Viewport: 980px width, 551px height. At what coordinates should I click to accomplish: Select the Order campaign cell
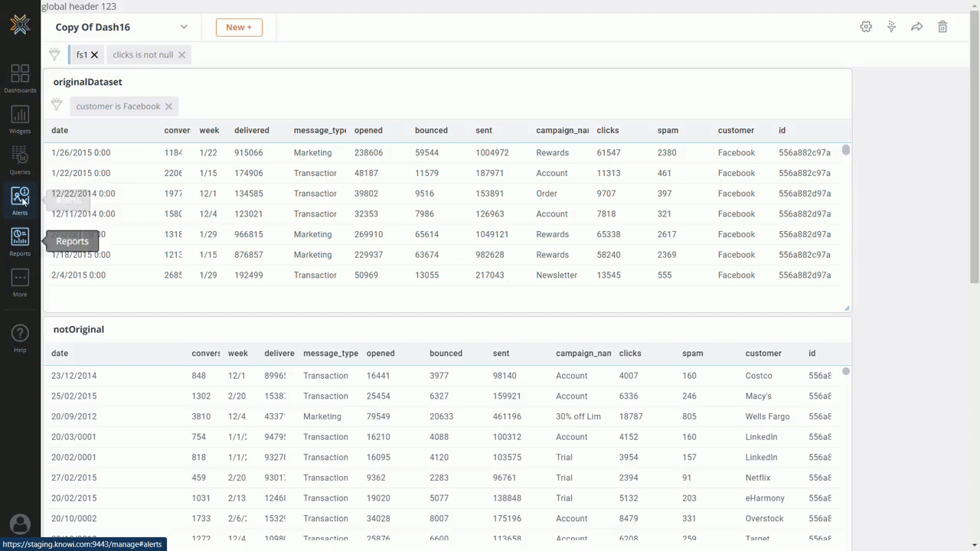(x=547, y=194)
